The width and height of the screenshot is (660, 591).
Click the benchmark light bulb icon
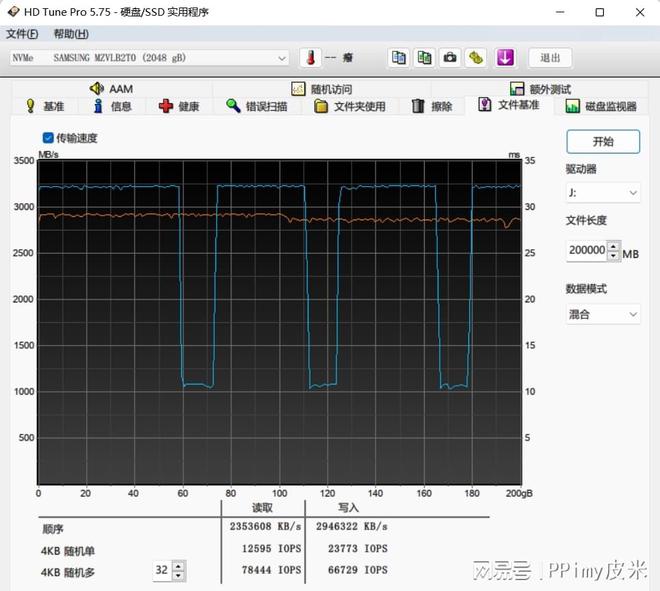[x=30, y=106]
